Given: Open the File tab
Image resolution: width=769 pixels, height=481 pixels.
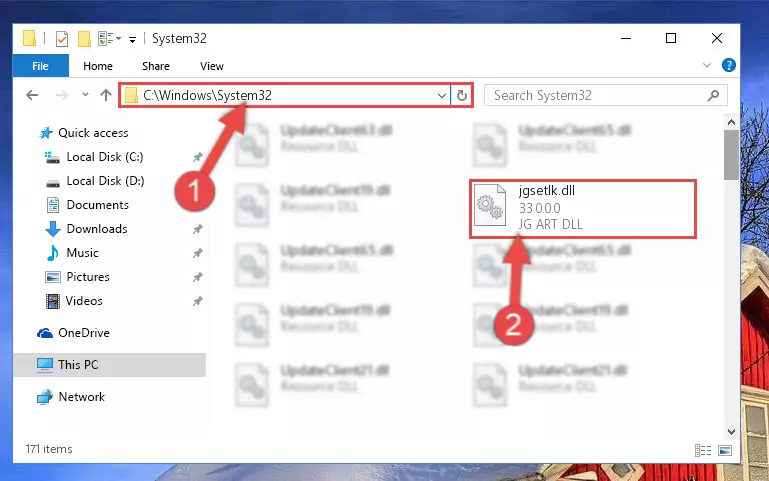Looking at the screenshot, I should (41, 66).
